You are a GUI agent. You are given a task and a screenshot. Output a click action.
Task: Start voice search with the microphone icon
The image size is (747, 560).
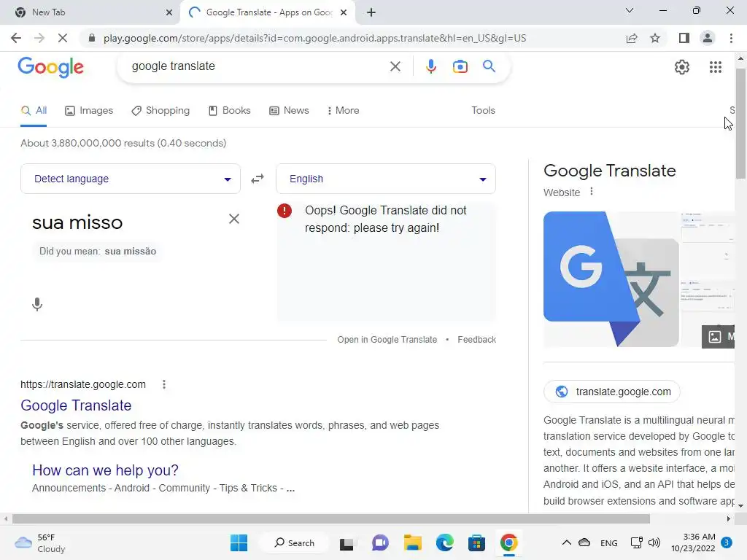click(430, 66)
